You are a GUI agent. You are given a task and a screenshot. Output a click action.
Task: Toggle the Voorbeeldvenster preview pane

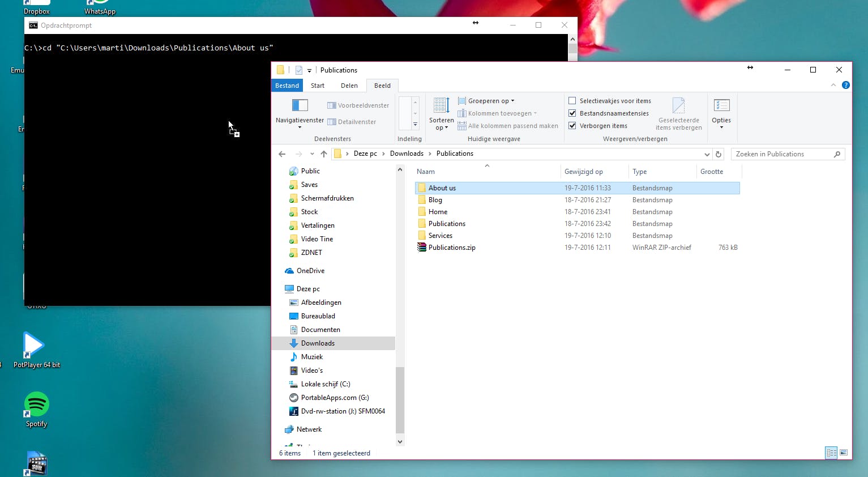tap(358, 105)
